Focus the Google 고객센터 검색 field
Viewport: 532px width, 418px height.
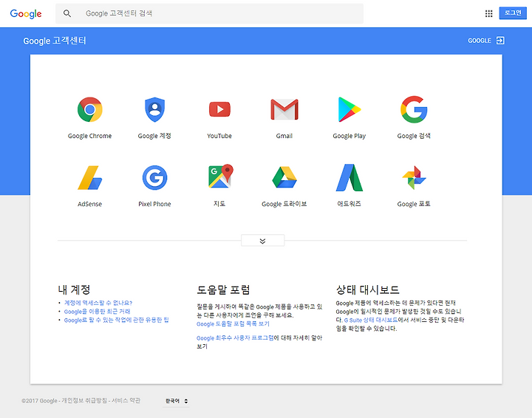click(x=209, y=13)
